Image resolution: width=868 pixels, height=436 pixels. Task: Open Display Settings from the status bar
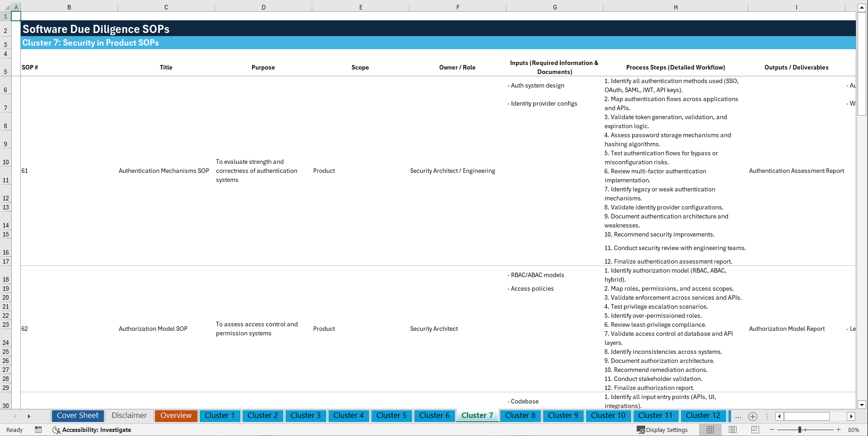pyautogui.click(x=662, y=430)
